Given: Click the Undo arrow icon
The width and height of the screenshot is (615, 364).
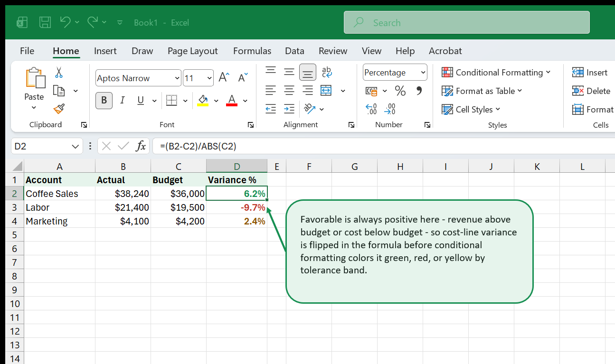Looking at the screenshot, I should point(65,22).
